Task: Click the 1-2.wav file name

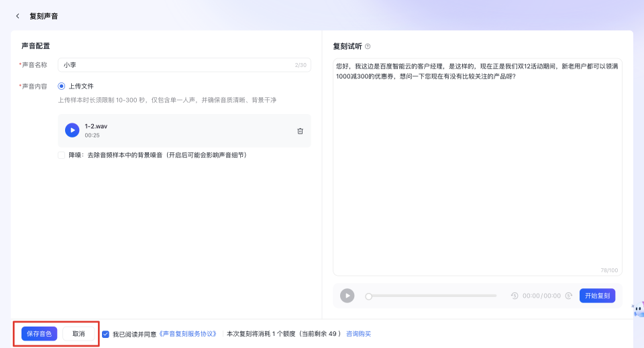Action: [96, 126]
